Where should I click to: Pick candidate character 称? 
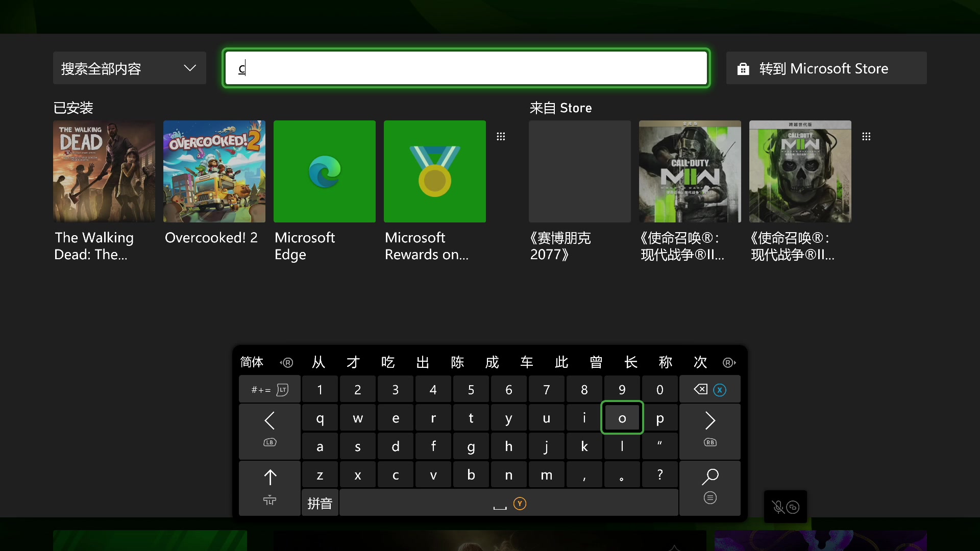666,362
